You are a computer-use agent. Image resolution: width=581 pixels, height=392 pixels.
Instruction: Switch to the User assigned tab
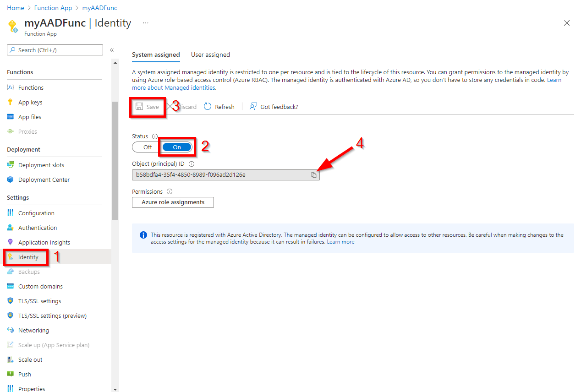210,54
